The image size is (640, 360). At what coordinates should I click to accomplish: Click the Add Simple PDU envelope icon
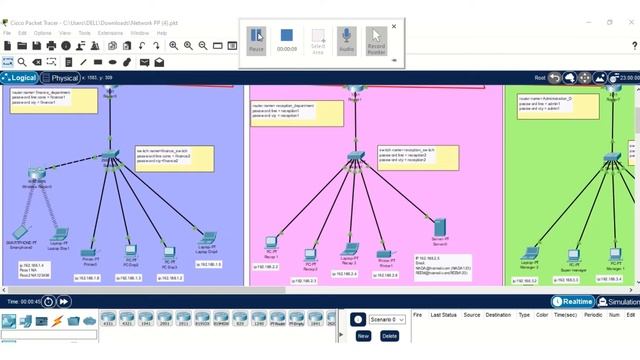144,62
